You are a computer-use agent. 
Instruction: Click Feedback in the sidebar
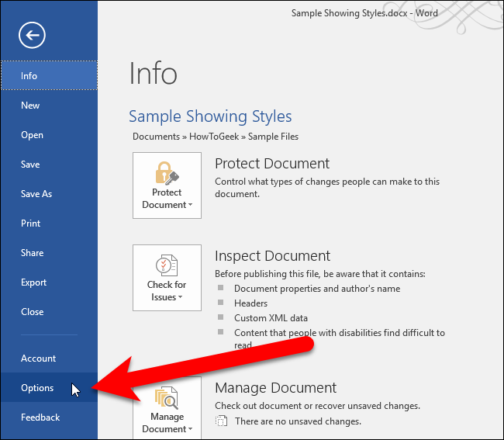tap(40, 417)
